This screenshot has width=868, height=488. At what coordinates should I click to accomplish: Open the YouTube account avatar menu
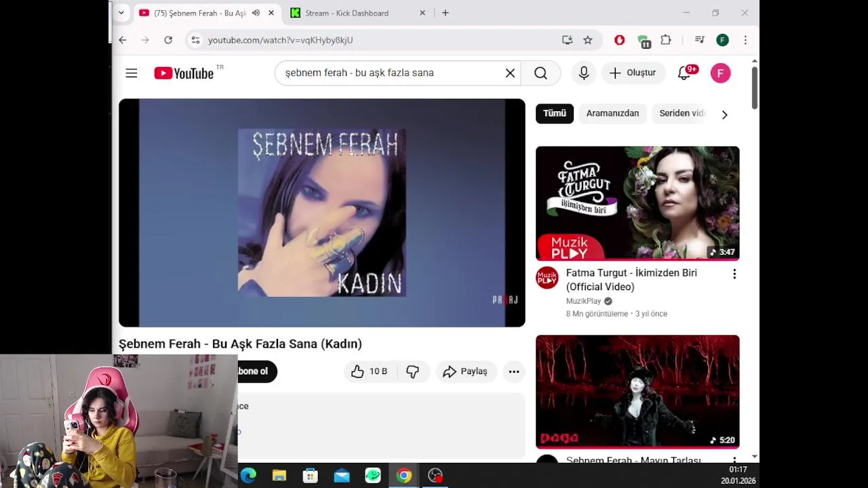(x=720, y=73)
